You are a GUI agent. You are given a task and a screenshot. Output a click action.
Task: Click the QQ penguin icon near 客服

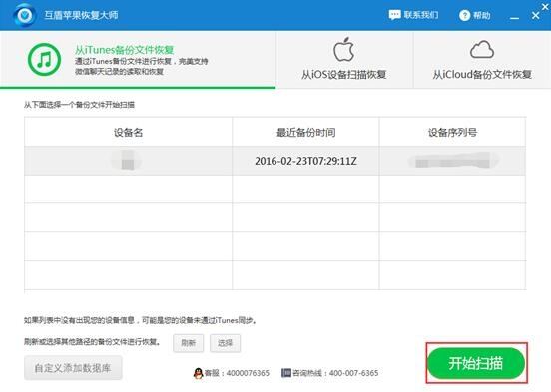[x=199, y=373]
